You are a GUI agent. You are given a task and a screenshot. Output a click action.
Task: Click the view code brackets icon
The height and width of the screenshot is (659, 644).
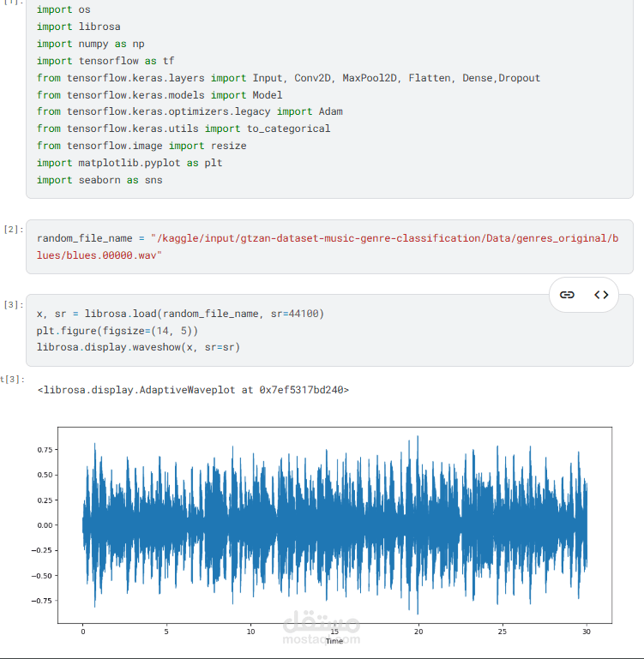click(x=601, y=295)
